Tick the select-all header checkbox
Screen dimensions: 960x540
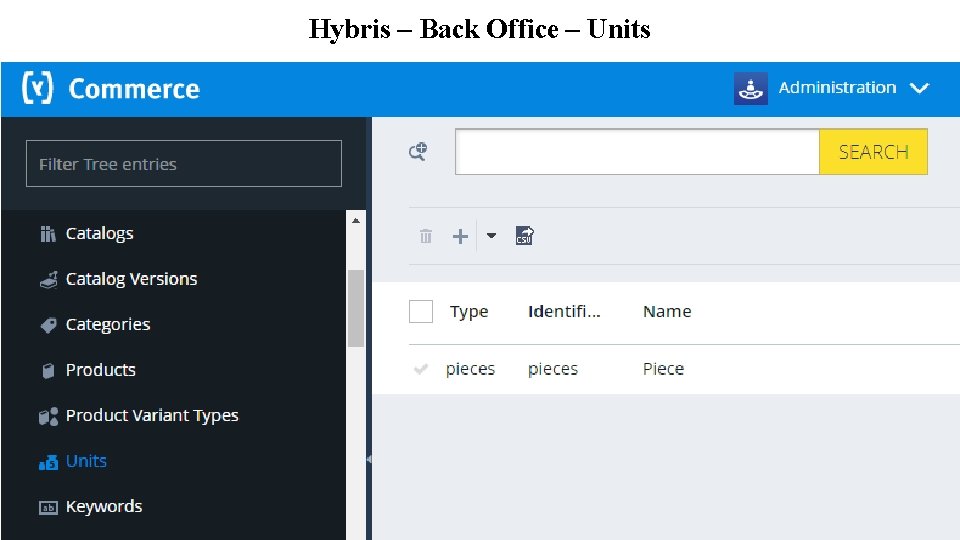point(421,312)
